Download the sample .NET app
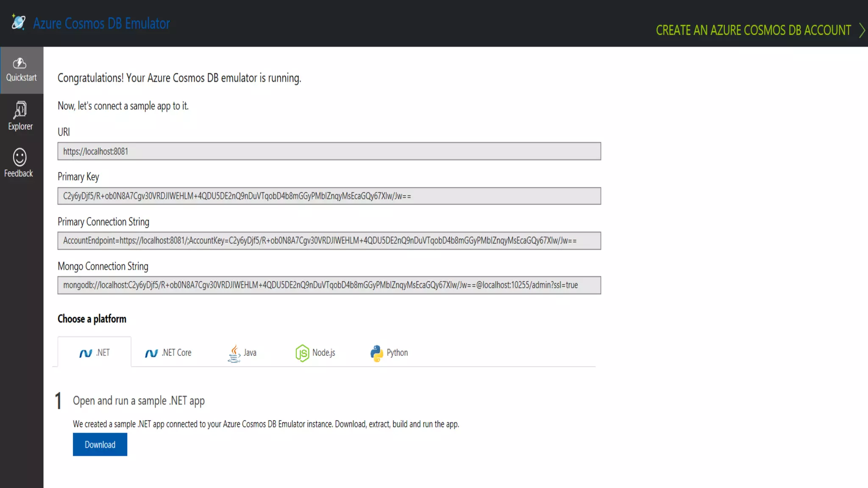Screen dimensions: 868x488 [x=100, y=444]
